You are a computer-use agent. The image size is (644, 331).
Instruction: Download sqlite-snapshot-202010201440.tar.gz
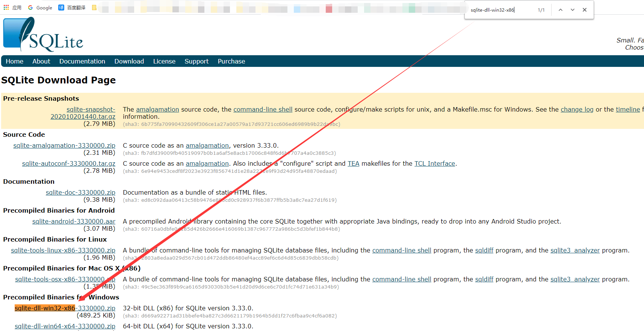click(83, 113)
